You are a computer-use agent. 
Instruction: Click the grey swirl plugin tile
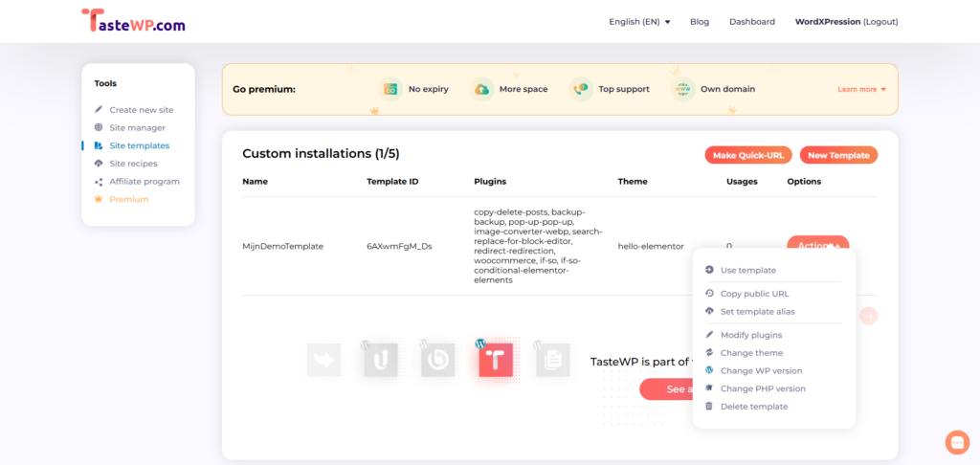click(x=437, y=360)
